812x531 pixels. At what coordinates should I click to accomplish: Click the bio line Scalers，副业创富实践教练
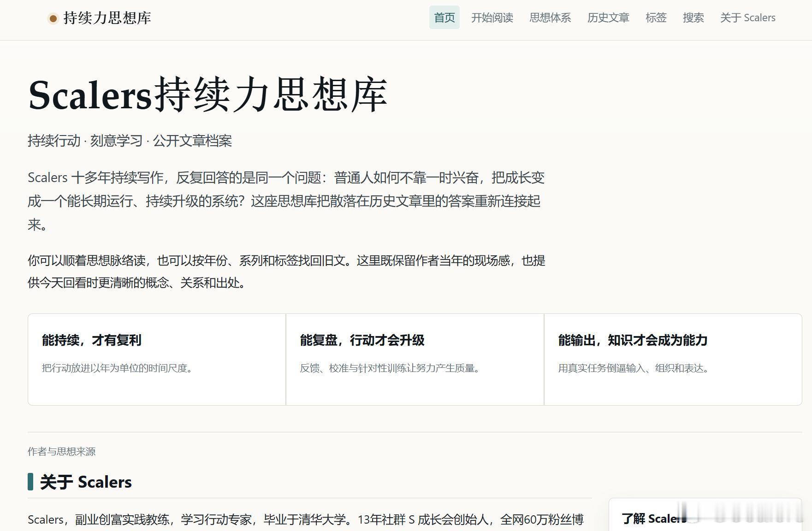pos(306,519)
